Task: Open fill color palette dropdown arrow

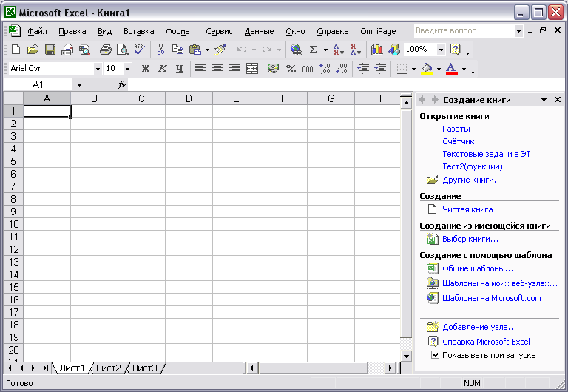Action: pos(439,69)
